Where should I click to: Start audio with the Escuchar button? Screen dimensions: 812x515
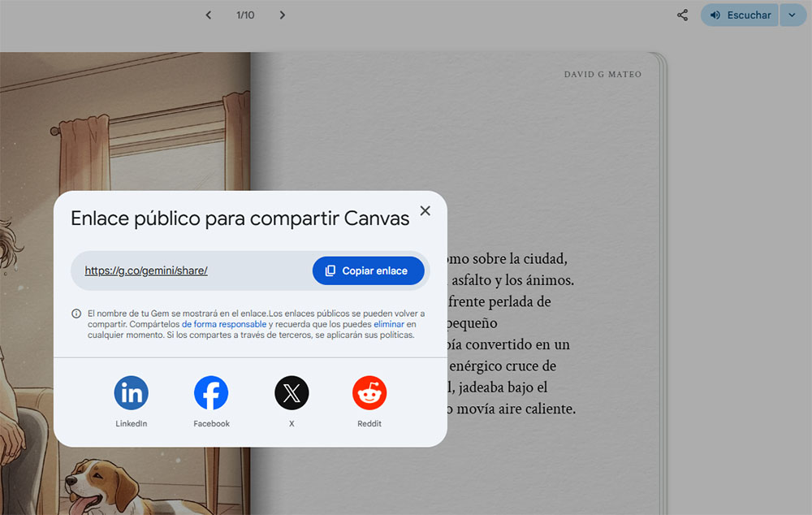pyautogui.click(x=740, y=15)
